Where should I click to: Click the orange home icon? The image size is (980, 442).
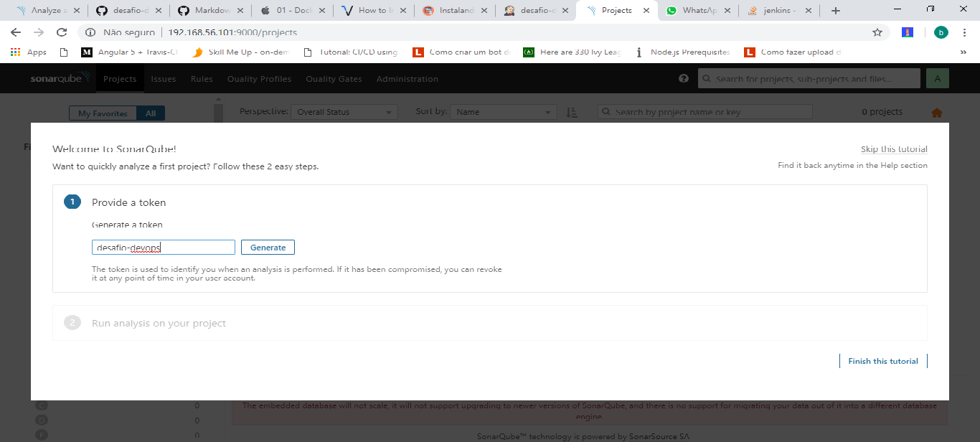click(x=936, y=113)
